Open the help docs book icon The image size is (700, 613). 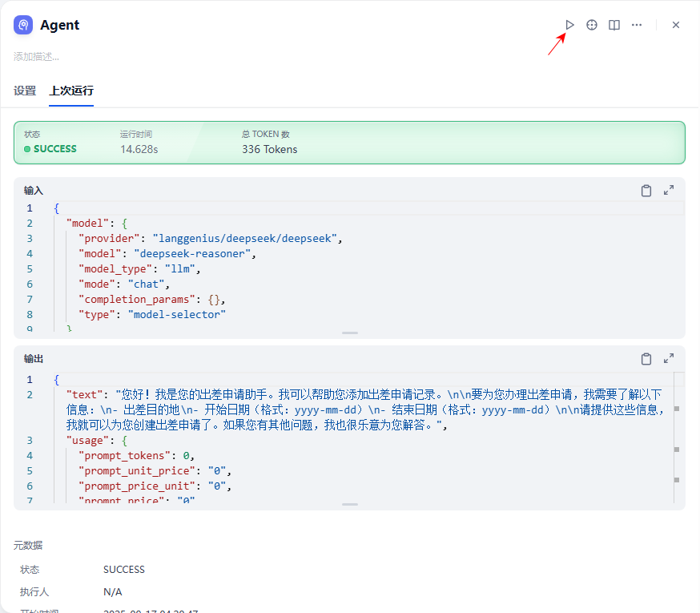click(x=614, y=25)
